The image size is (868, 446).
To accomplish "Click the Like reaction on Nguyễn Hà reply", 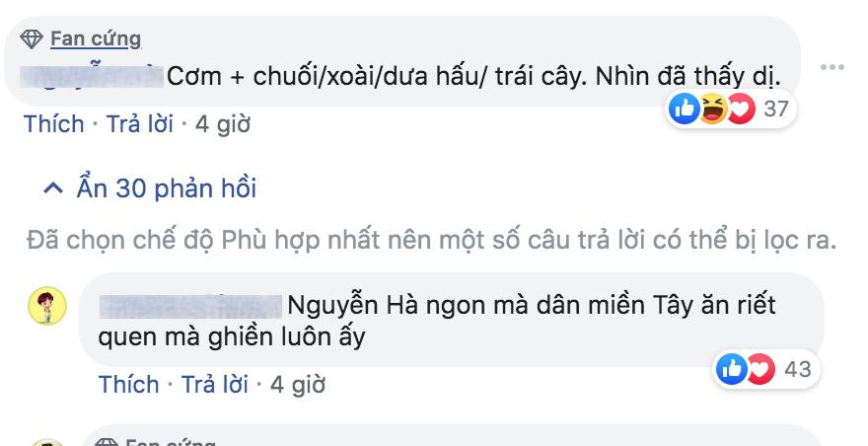I will pyautogui.click(x=731, y=368).
